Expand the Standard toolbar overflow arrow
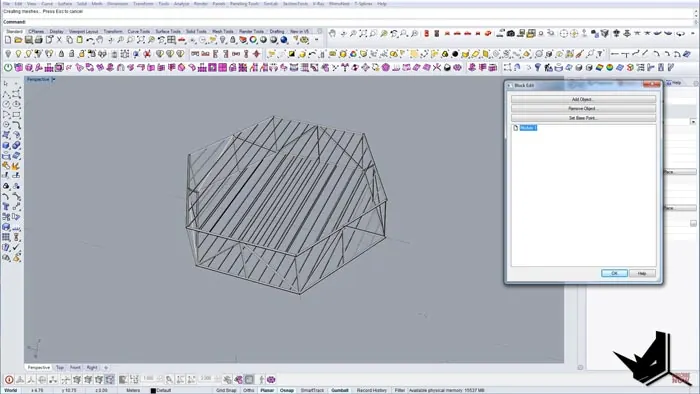700x394 pixels. (x=317, y=40)
